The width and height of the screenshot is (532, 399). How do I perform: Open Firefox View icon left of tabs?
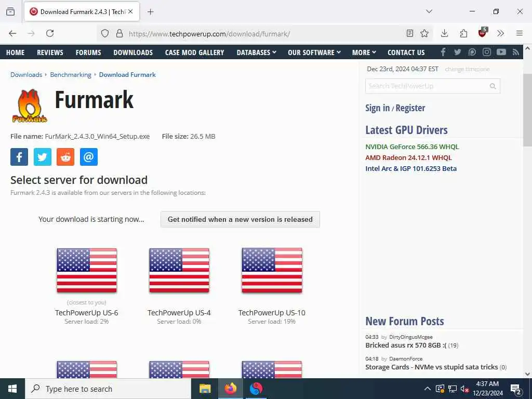10,11
